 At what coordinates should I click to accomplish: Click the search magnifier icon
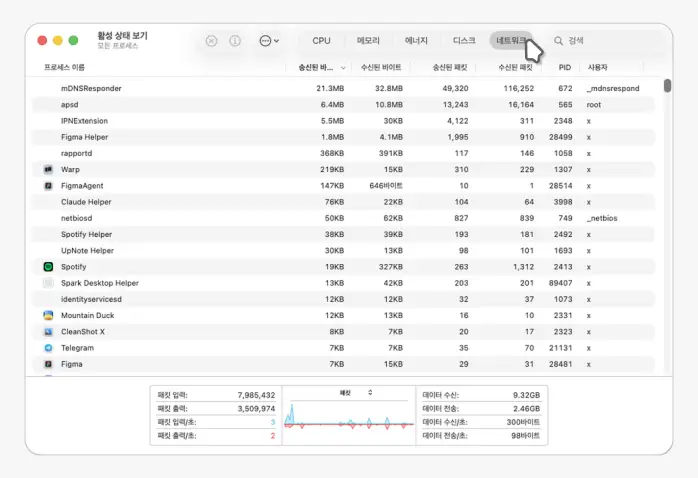(558, 41)
